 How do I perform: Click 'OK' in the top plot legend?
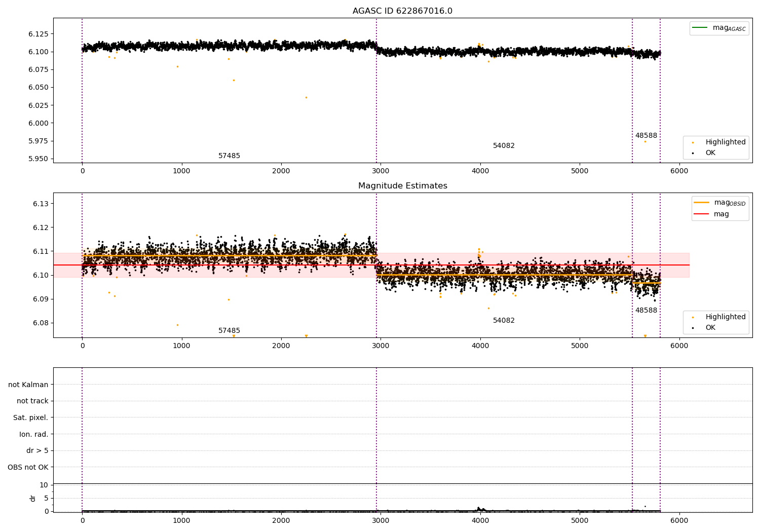click(x=704, y=153)
